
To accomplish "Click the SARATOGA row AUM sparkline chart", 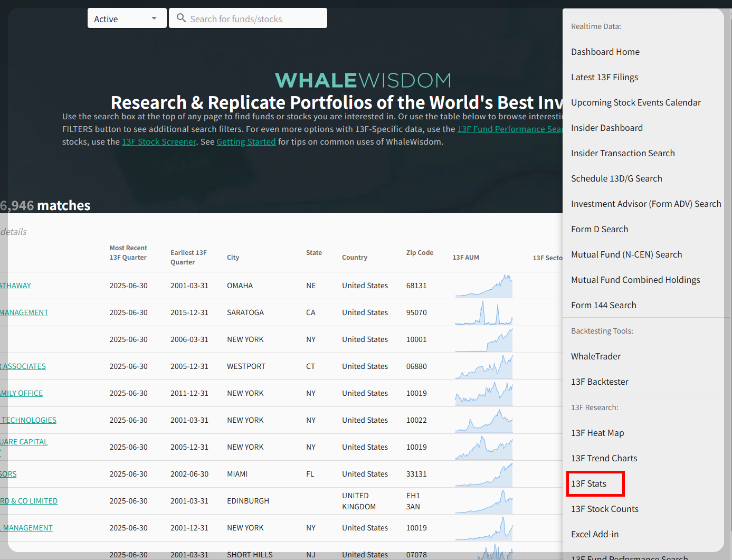I will click(483, 312).
